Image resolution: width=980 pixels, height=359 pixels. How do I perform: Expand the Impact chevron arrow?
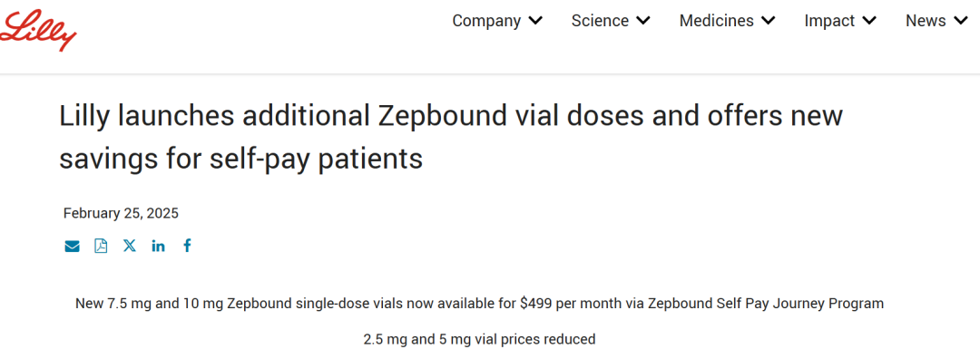tap(868, 21)
